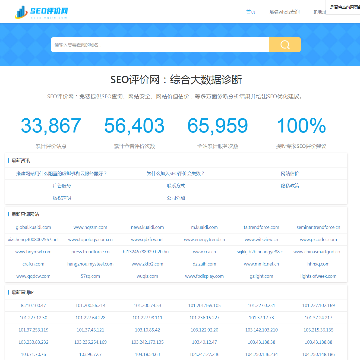
Task: Open the first blue nav menu item
Action: (x=250, y=12)
